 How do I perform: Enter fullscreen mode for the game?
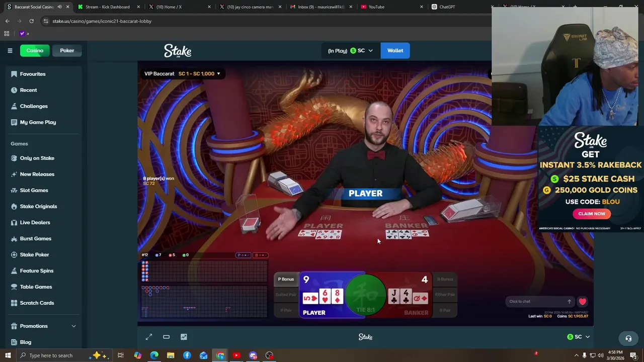point(149,337)
